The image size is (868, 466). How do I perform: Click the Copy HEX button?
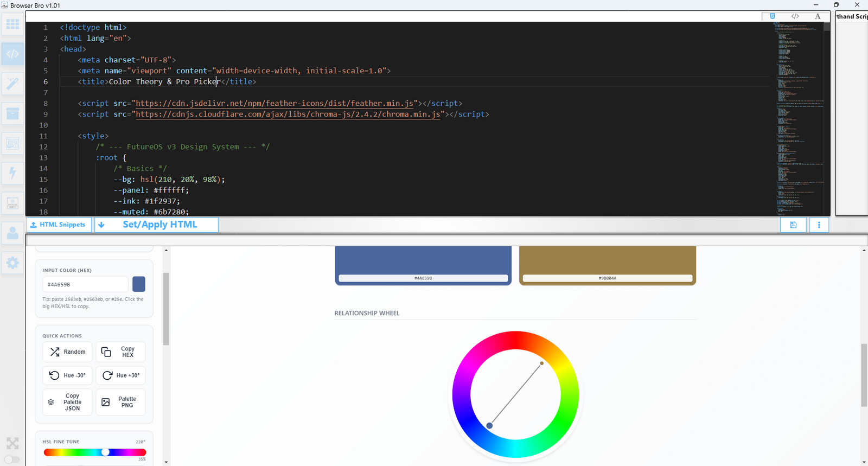(120, 352)
